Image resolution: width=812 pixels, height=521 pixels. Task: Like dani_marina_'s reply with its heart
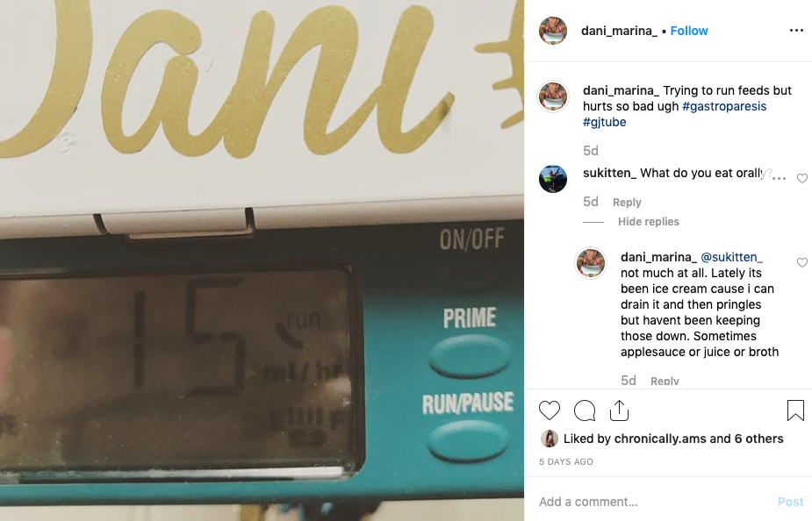coord(802,262)
